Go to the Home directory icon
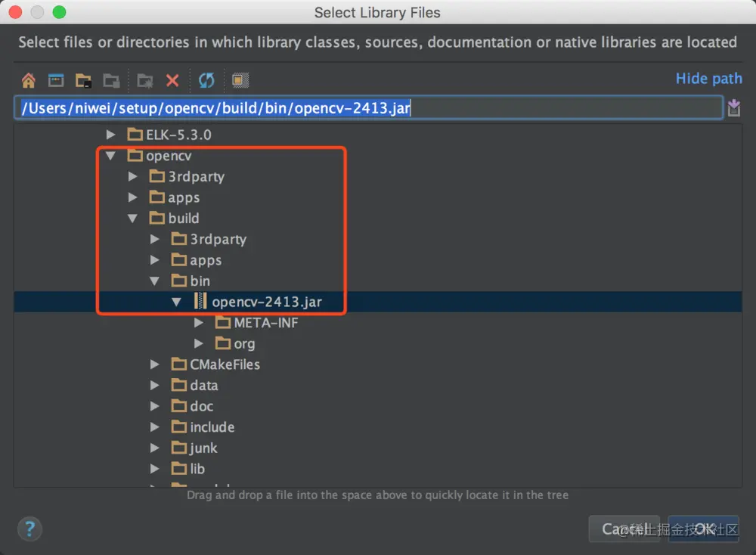The width and height of the screenshot is (756, 555). coord(29,80)
